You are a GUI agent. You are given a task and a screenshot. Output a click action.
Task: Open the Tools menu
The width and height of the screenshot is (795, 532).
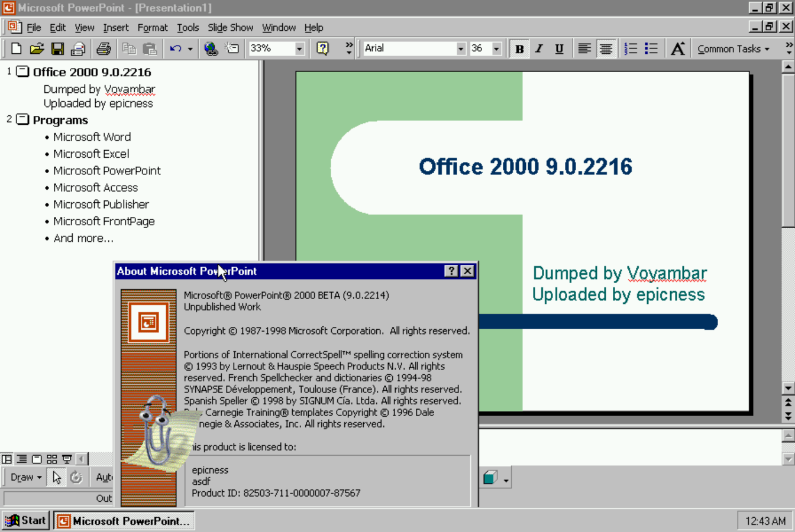tap(188, 27)
